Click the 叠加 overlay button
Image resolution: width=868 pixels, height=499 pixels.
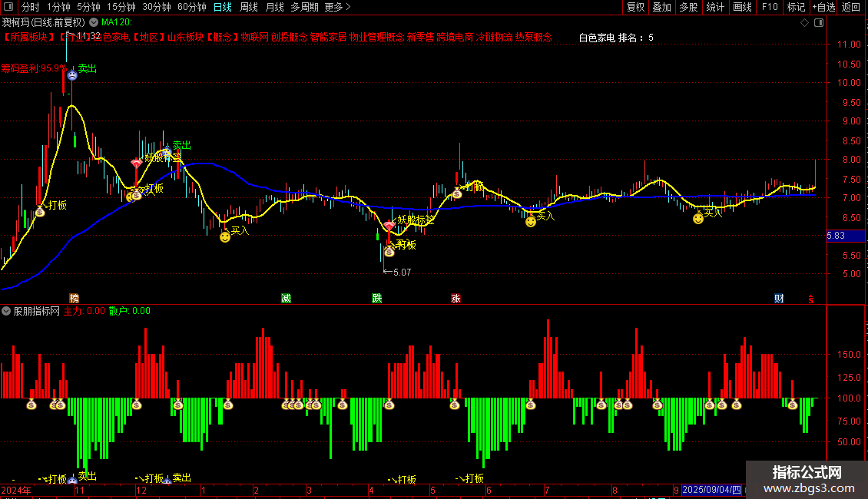click(661, 7)
